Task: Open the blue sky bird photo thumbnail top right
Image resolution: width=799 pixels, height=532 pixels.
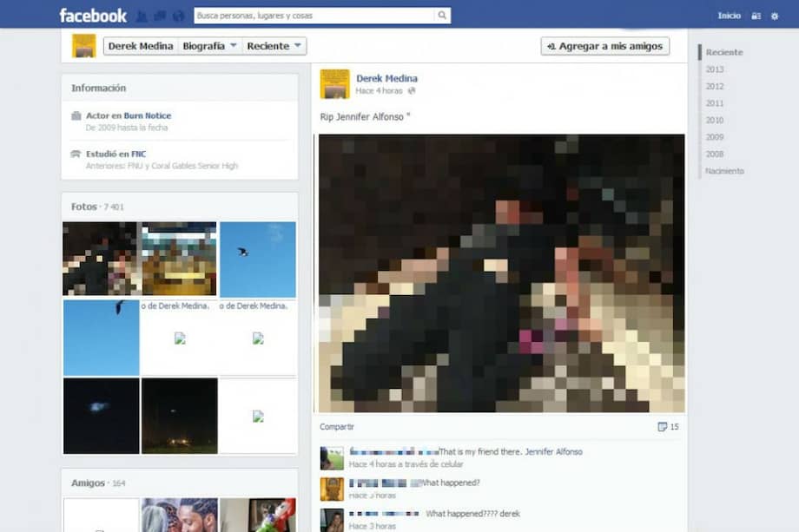Action: [x=258, y=259]
